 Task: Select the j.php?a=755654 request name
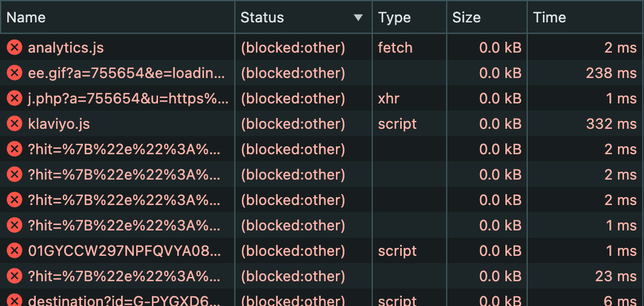pos(128,99)
